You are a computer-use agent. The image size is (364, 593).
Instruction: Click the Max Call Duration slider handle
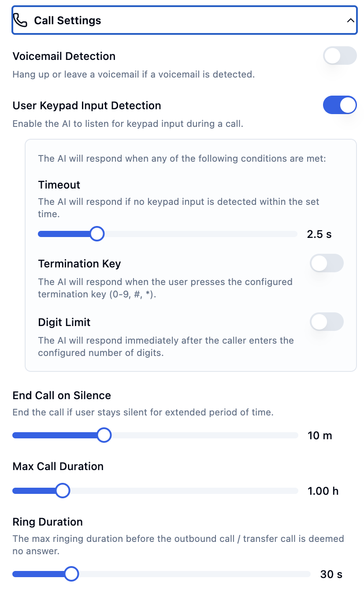pos(63,490)
